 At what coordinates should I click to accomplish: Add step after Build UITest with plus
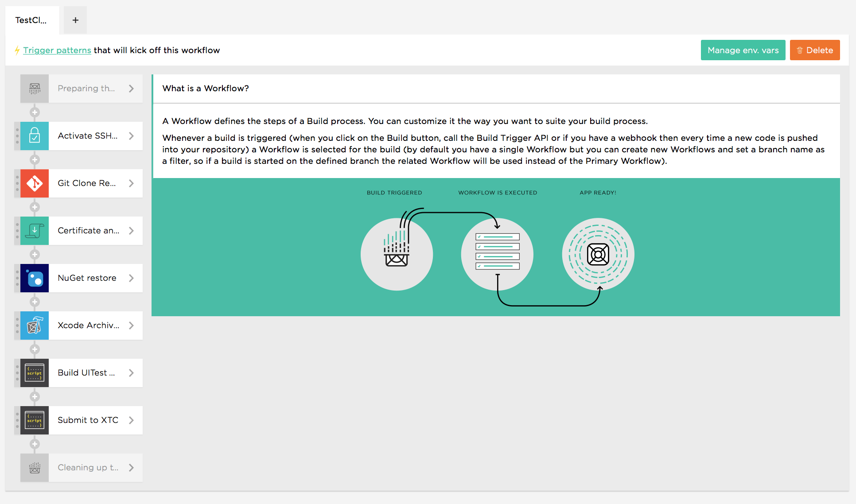[x=35, y=396]
